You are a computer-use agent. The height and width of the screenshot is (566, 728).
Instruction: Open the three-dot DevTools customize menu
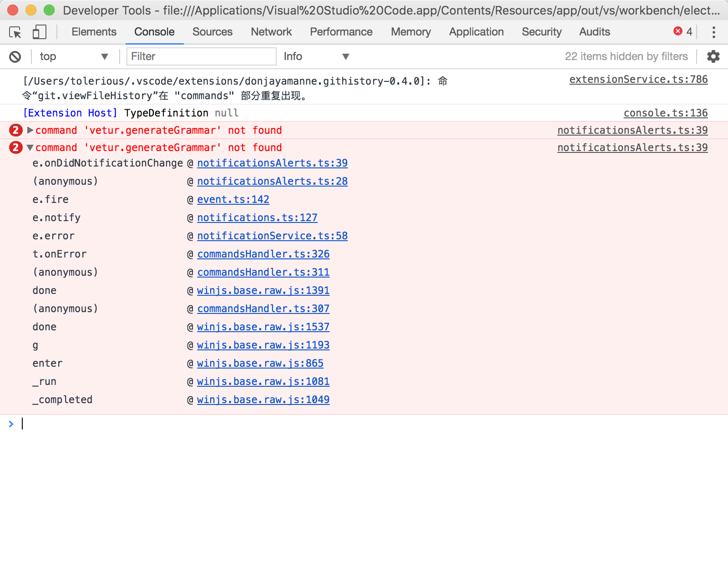(x=714, y=32)
